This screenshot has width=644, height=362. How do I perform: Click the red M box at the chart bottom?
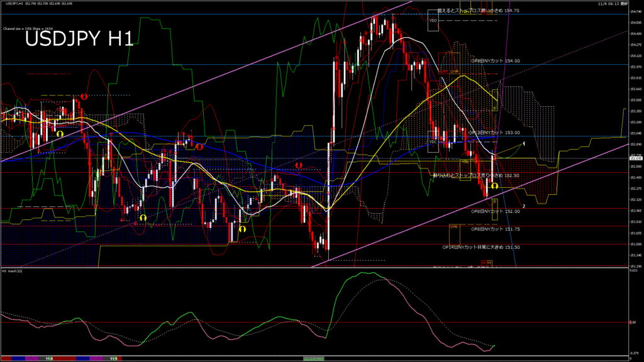484,263
